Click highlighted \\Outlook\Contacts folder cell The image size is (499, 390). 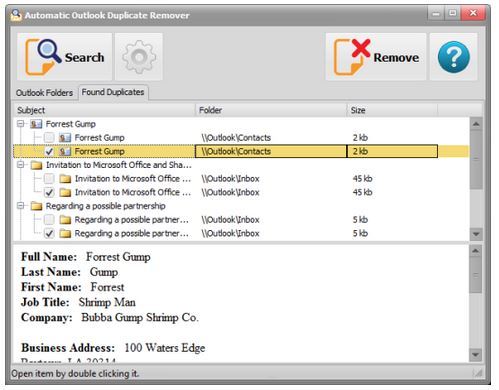point(271,151)
